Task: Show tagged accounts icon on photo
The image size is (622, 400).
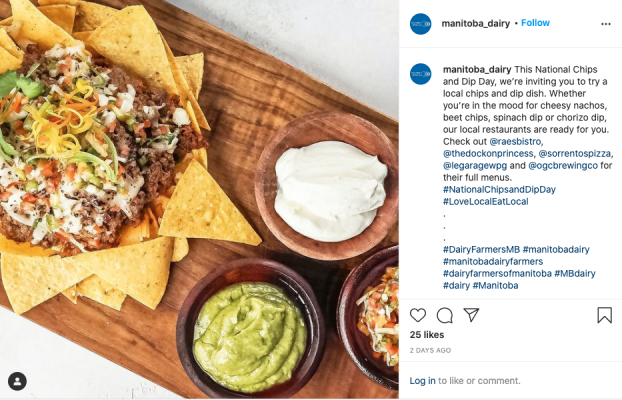Action: coord(17,381)
